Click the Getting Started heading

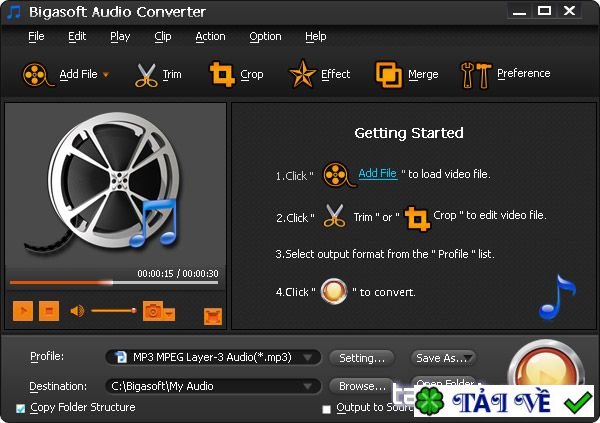[x=409, y=133]
